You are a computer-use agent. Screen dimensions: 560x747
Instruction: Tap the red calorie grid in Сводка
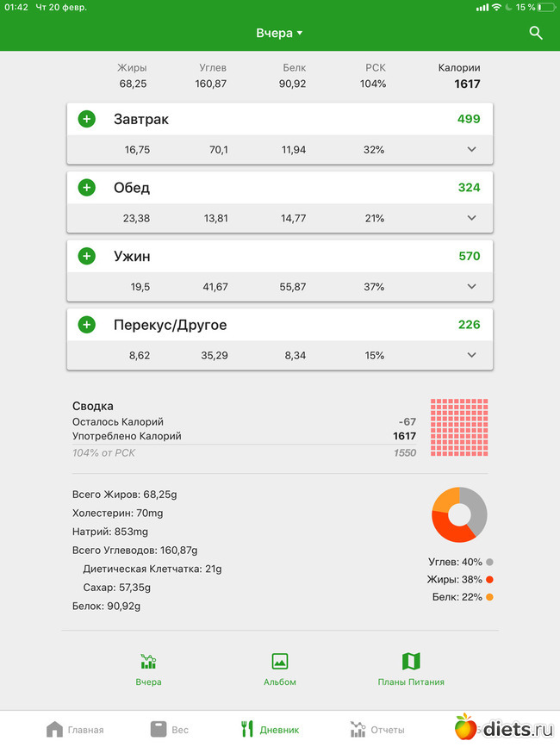click(x=459, y=427)
